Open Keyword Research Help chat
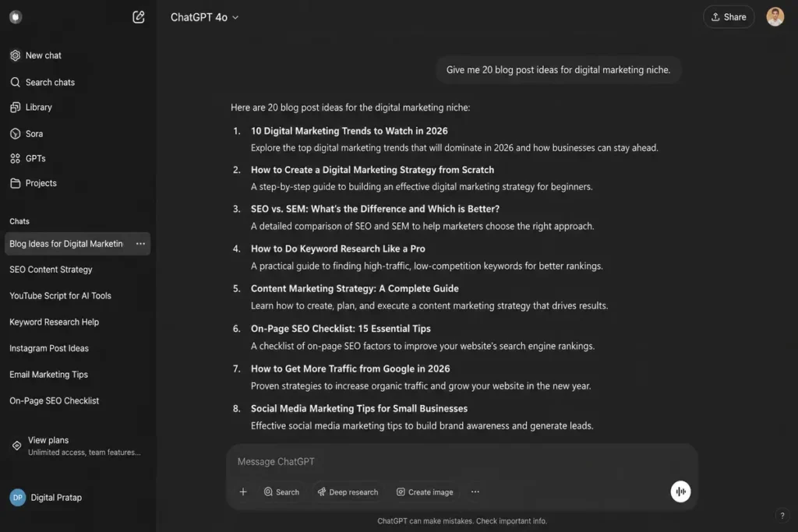Screen dimensions: 798x532 tap(54, 322)
